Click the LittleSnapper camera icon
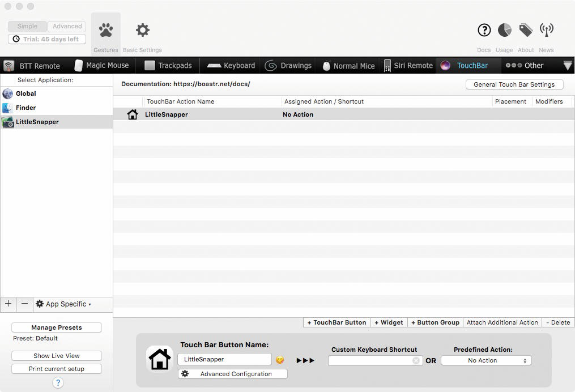 click(7, 122)
